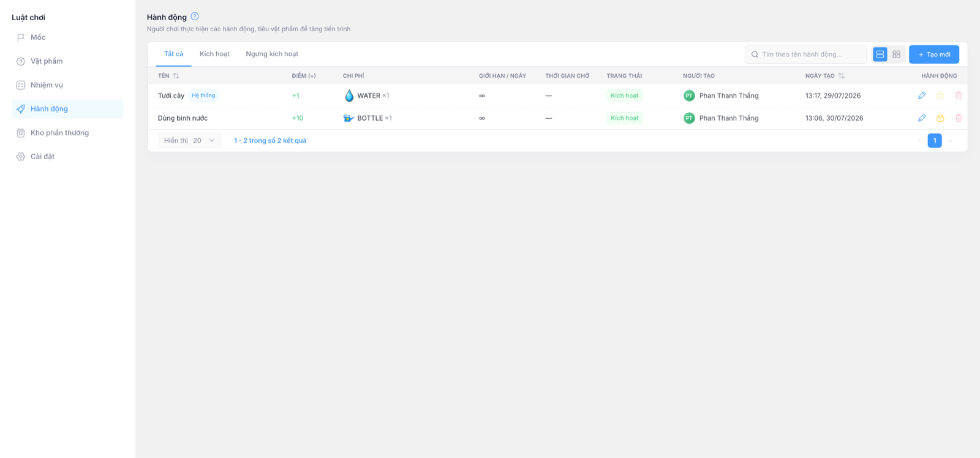980x458 pixels.
Task: Click avatar PT in Dùng bình nước row
Action: [x=689, y=118]
